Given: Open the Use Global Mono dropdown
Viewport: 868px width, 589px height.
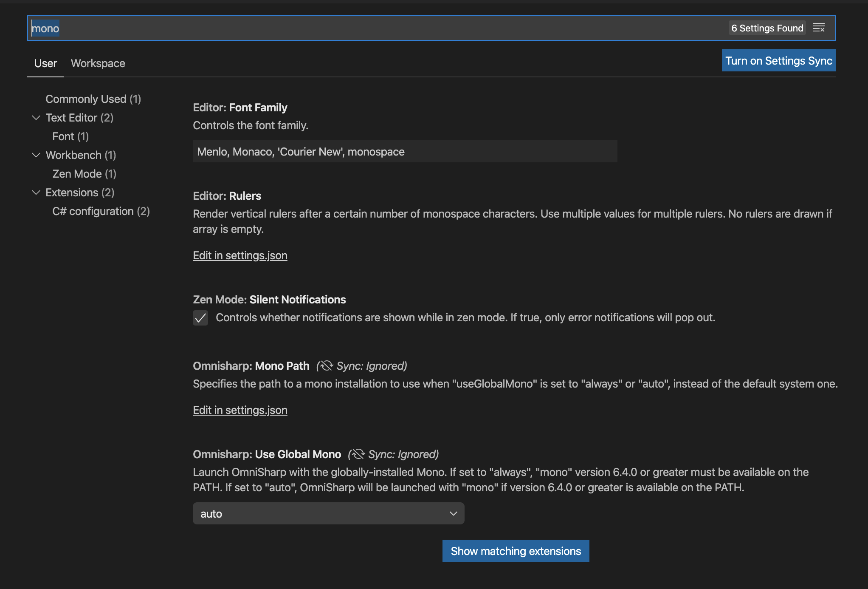Looking at the screenshot, I should click(328, 513).
